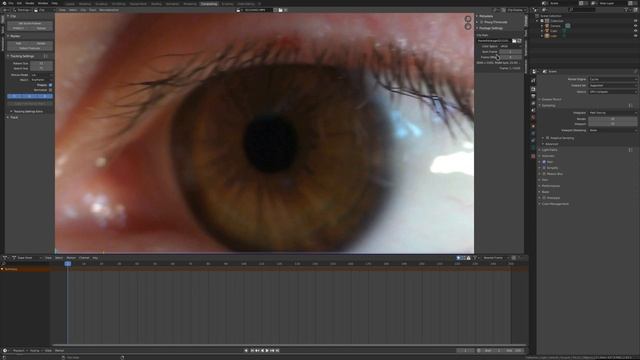Click the Light Paths presets icon

631,150
